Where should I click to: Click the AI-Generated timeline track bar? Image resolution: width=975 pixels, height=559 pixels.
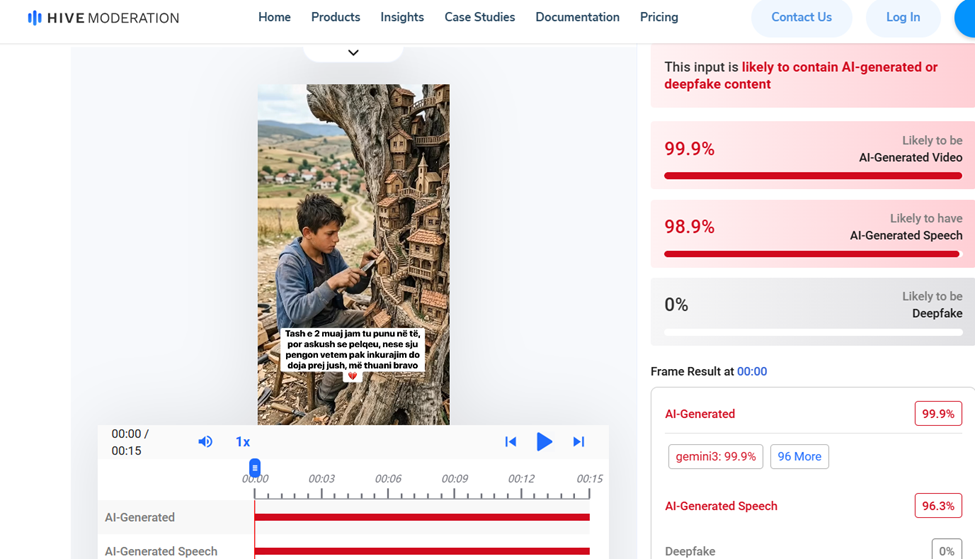422,517
